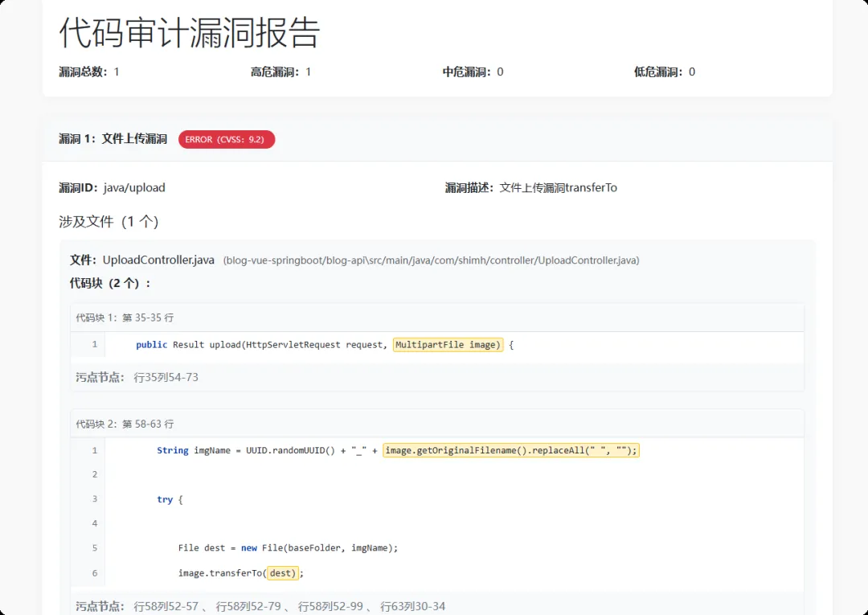Screen dimensions: 868x615
Task: Click the UploadController.java file name
Action: pos(158,260)
